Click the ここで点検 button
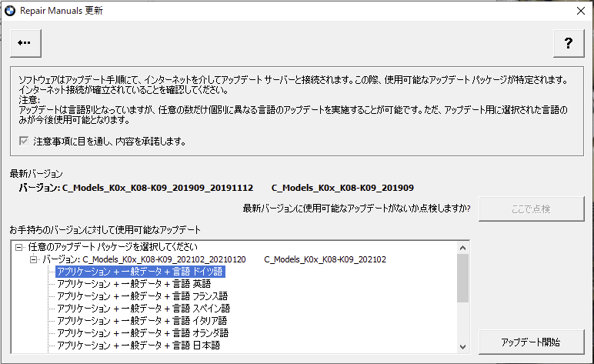594x364 pixels. [531, 209]
